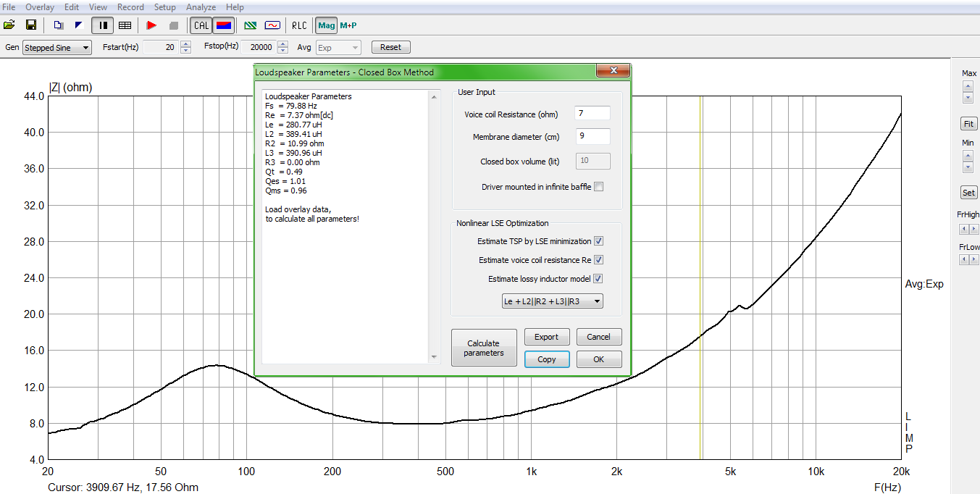Click the Fstart(Hz) value field
Image resolution: width=980 pixels, height=494 pixels.
click(x=161, y=47)
